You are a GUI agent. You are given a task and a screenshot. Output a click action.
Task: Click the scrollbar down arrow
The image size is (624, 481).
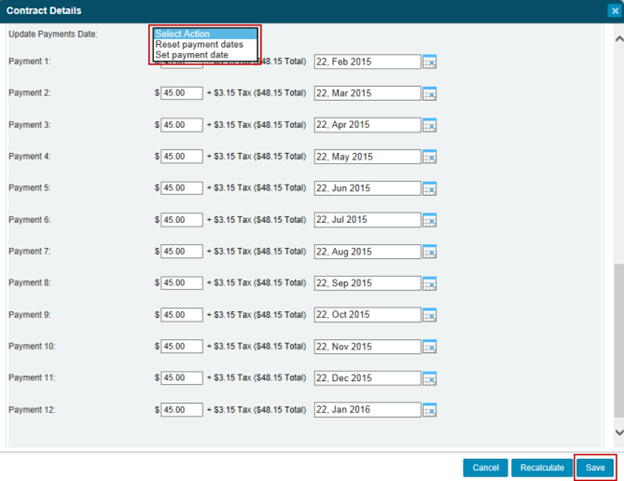click(616, 432)
